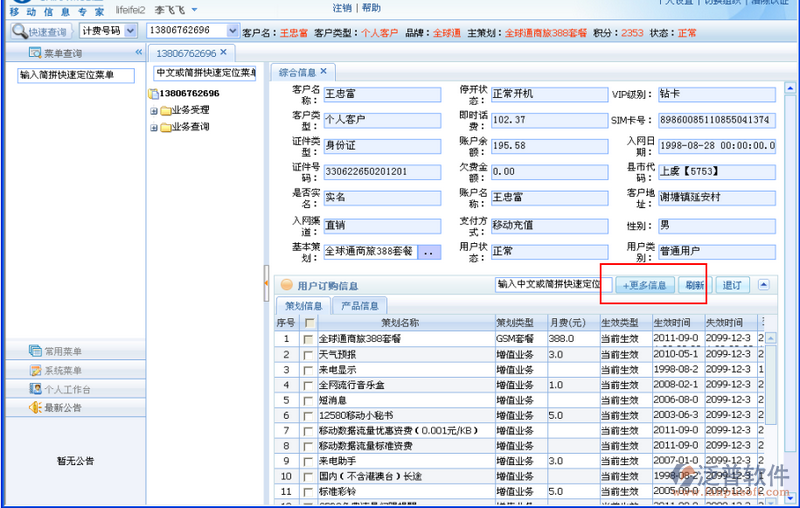Collapse the 用户订购信息 section with arrow icon

(x=764, y=285)
